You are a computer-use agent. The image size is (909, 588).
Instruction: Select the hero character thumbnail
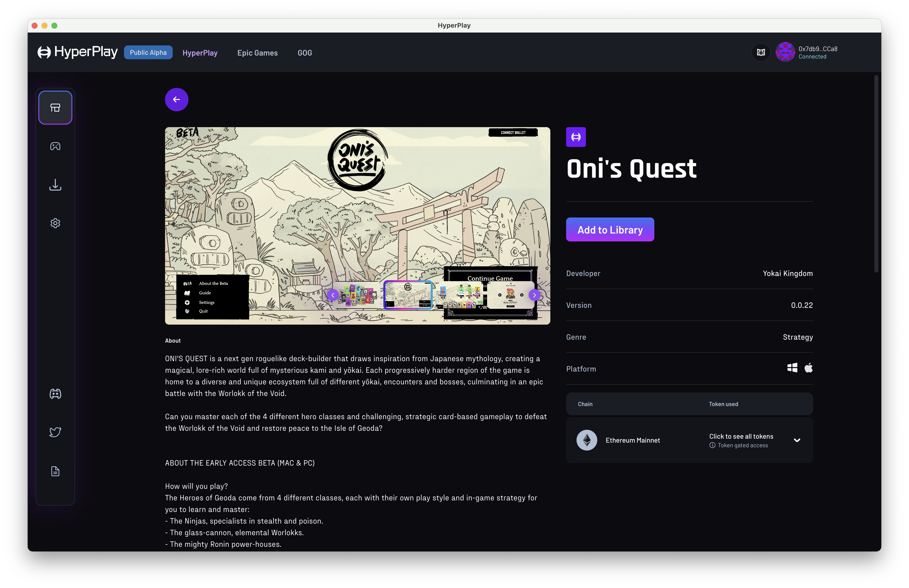pos(510,294)
